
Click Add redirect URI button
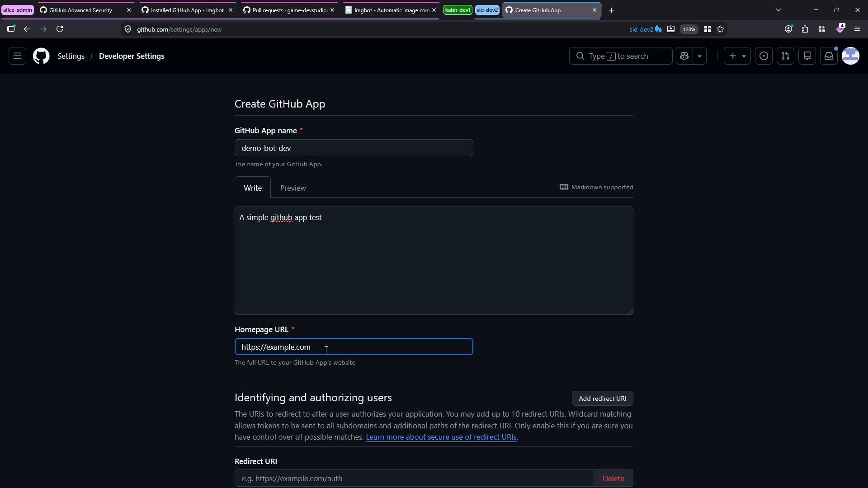coord(603,399)
